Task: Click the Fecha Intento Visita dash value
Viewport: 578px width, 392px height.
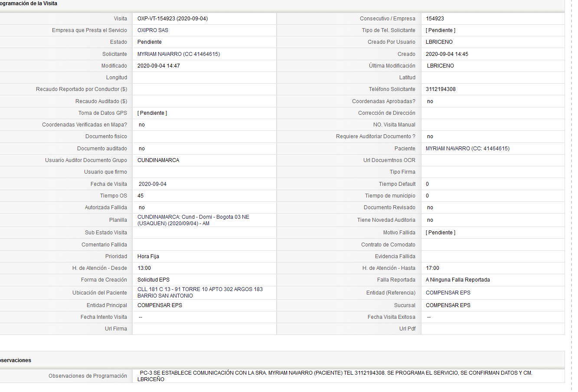Action: [x=140, y=317]
